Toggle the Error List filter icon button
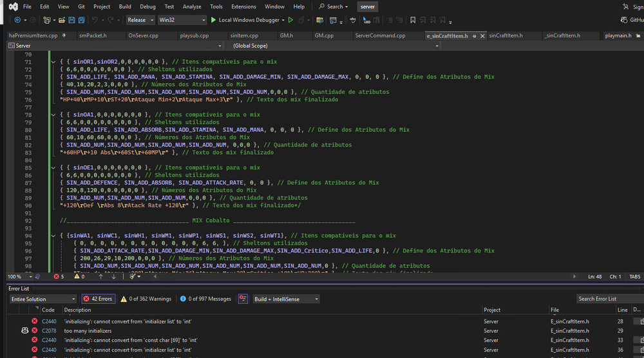 pos(243,299)
